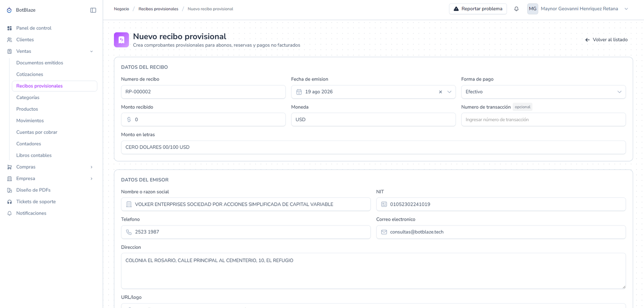
Task: Click the opcional badge next to Numero de transacción
Action: (x=522, y=107)
